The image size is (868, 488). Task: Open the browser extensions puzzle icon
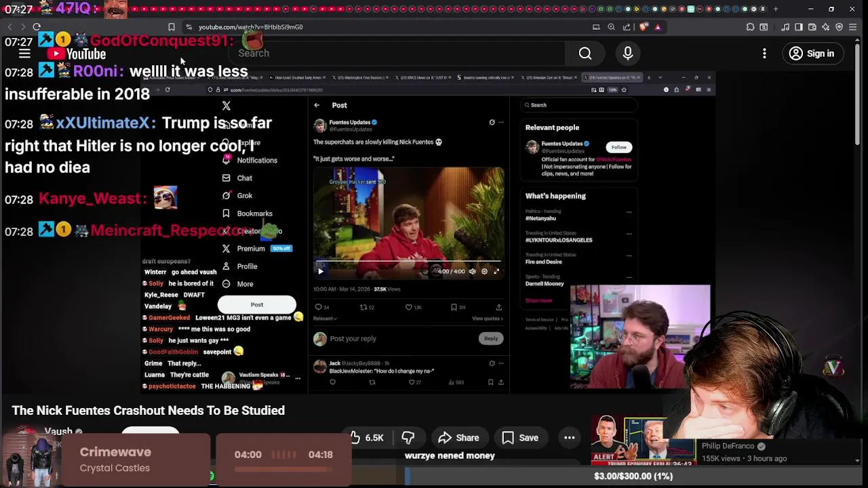click(750, 27)
